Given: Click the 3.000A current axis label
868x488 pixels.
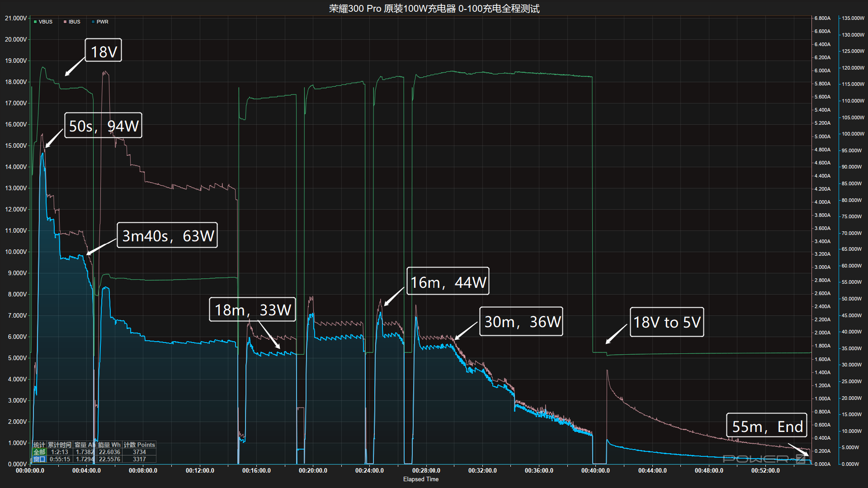Looking at the screenshot, I should point(822,267).
